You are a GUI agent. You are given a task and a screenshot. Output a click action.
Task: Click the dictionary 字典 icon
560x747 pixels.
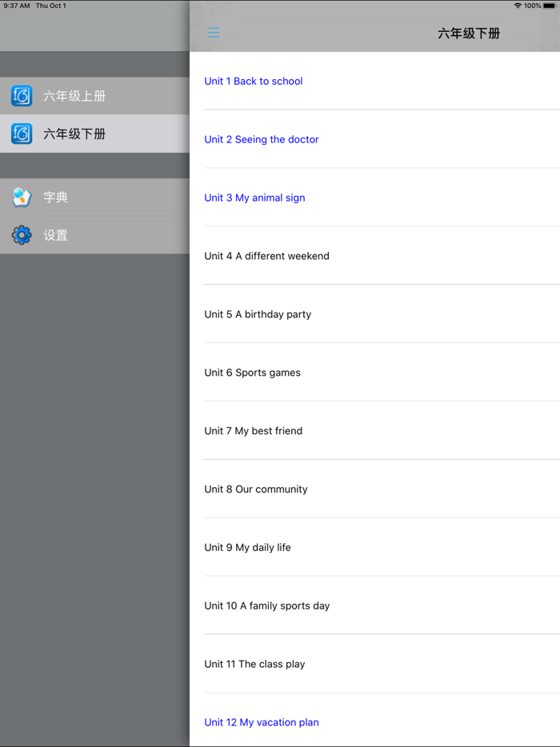(22, 198)
